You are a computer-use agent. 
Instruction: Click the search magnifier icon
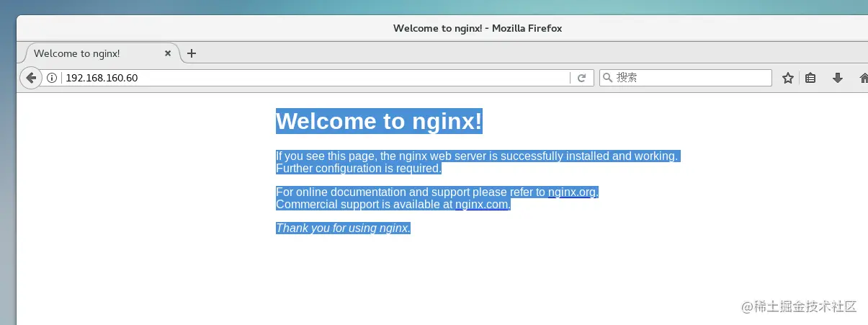coord(607,78)
